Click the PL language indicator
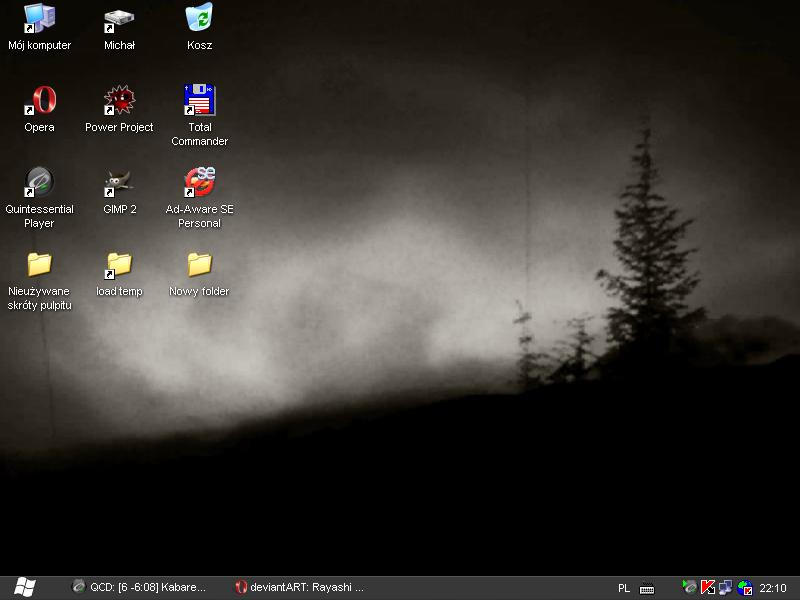Viewport: 800px width, 600px height. [x=623, y=588]
